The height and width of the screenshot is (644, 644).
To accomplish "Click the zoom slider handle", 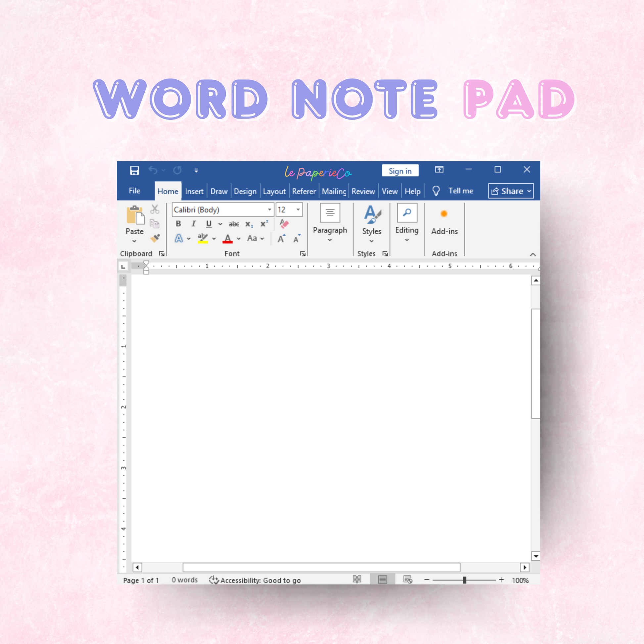I will coord(464,580).
